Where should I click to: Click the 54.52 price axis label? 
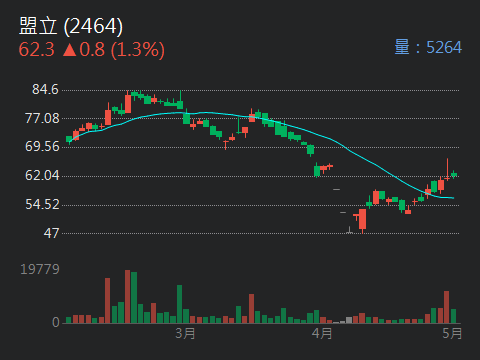point(42,204)
